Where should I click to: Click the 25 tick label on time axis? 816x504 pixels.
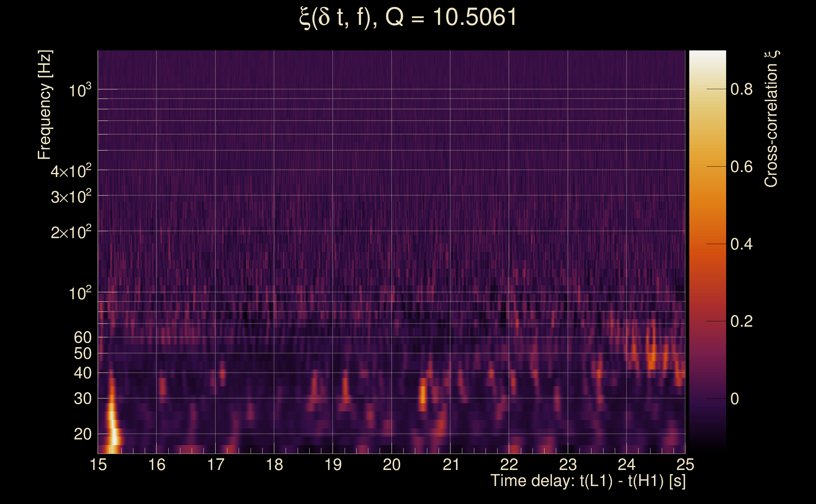point(685,465)
